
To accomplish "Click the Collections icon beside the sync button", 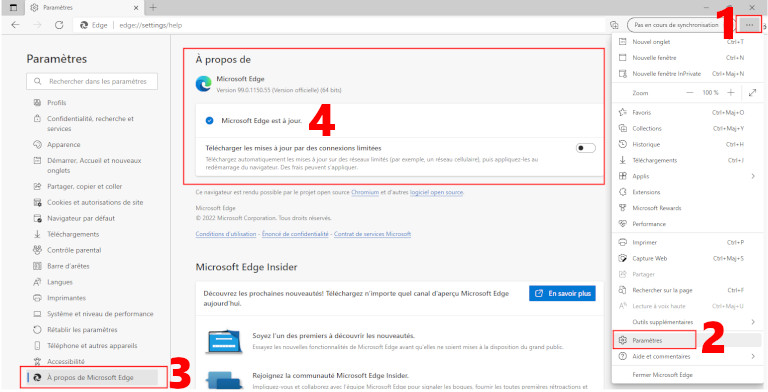I will point(614,25).
